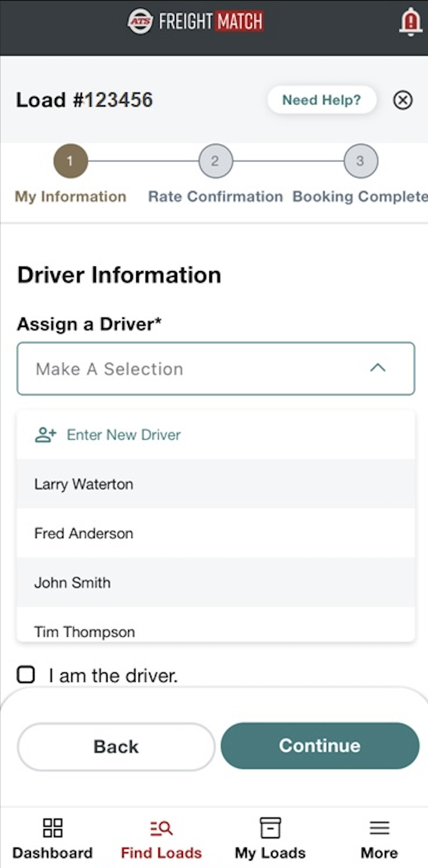Tap the ATS Freight Match logo
428x868 pixels.
pyautogui.click(x=196, y=22)
